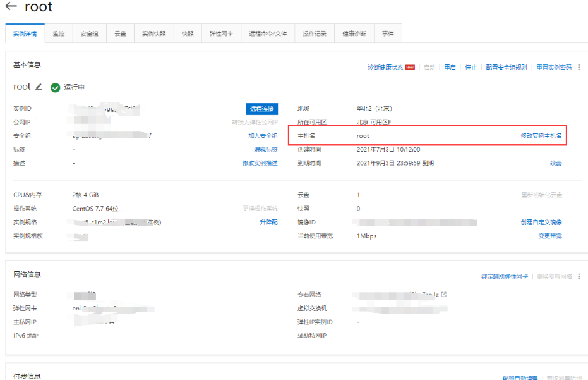Open 配置安全组规则 link

click(x=507, y=67)
